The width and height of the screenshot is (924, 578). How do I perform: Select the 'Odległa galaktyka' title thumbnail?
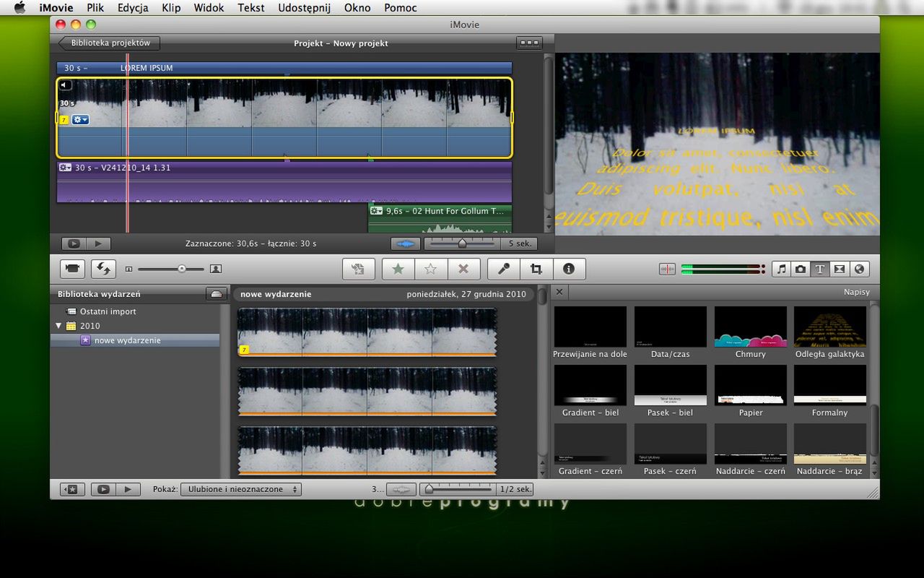tap(829, 327)
